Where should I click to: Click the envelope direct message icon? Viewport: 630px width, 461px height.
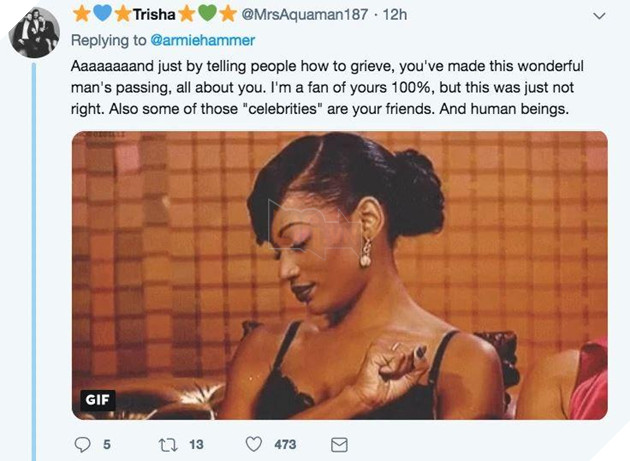pos(339,444)
